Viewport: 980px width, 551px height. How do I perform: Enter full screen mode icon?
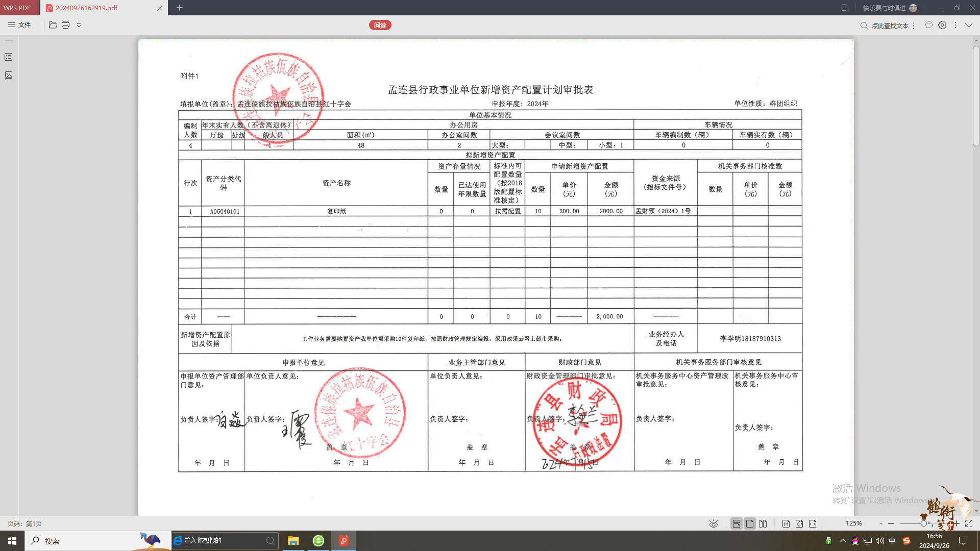coord(969,523)
